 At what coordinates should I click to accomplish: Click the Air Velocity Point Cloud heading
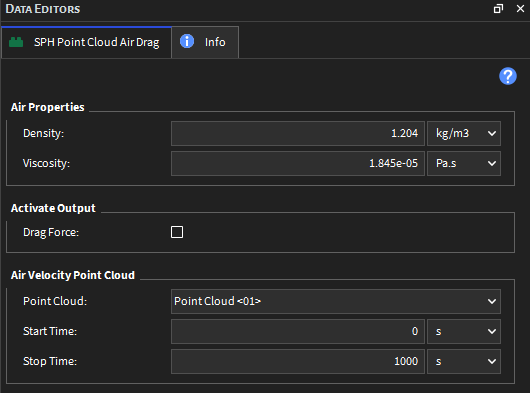click(x=73, y=275)
